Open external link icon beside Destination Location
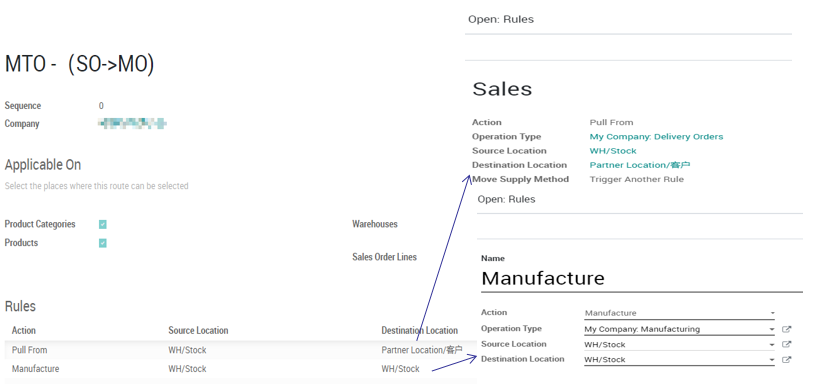814x389 pixels. click(x=786, y=359)
